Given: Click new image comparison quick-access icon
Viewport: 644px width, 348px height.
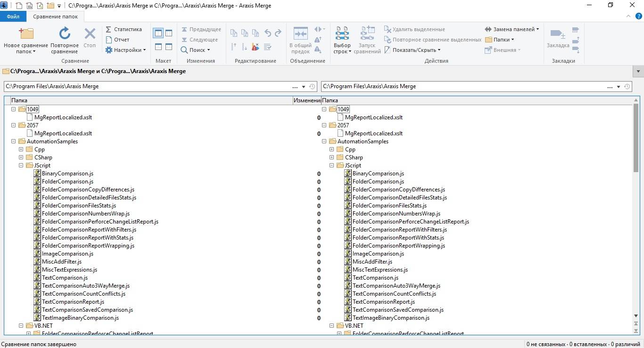Looking at the screenshot, I should [x=40, y=6].
